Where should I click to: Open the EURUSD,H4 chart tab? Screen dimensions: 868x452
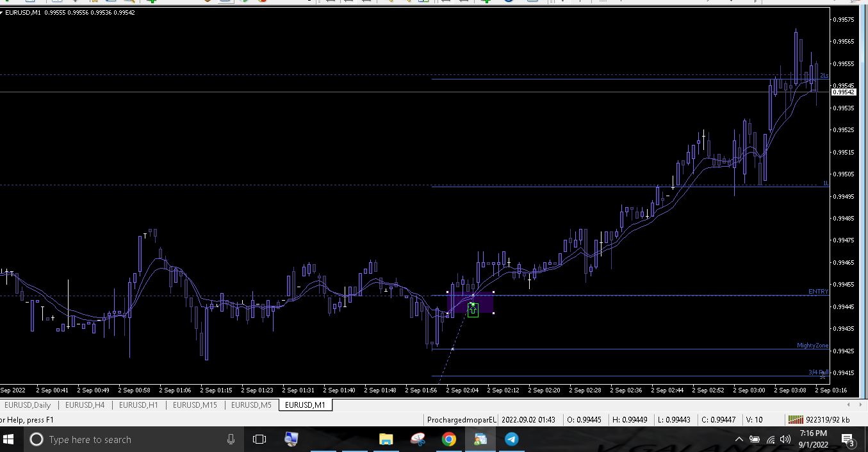(x=85, y=405)
